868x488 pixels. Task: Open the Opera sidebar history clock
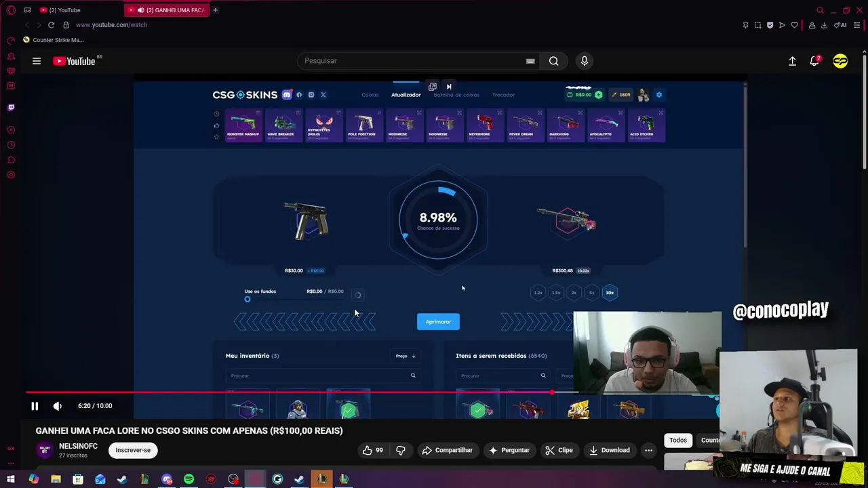click(x=11, y=145)
